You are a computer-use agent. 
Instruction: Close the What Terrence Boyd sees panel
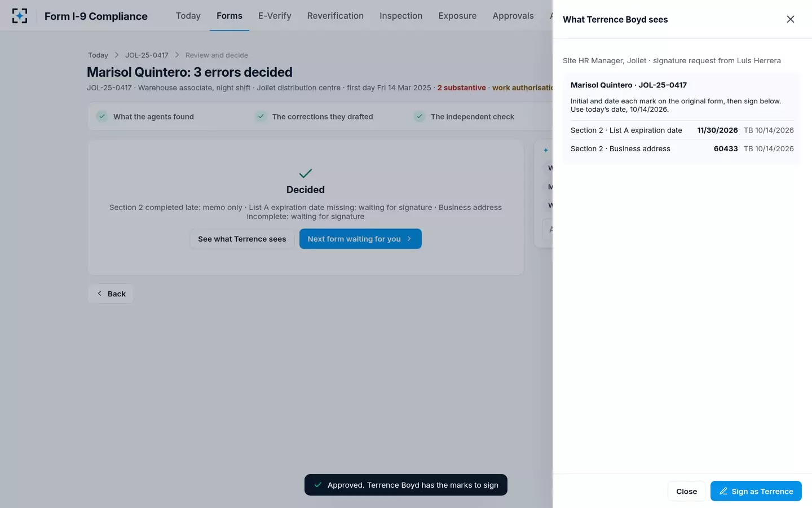coord(790,19)
